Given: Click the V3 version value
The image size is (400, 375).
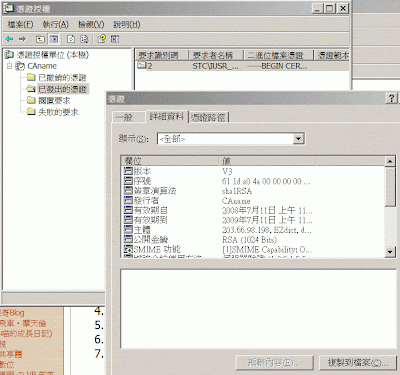Looking at the screenshot, I should pos(227,172).
